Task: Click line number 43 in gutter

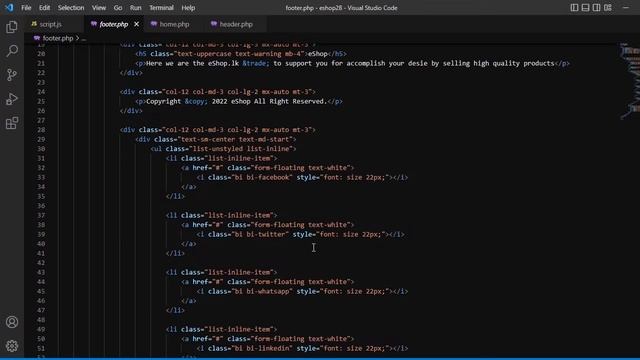Action: [41, 272]
